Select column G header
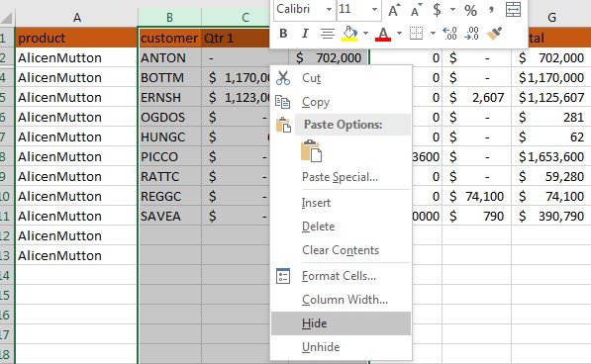Image resolution: width=591 pixels, height=364 pixels. [551, 18]
